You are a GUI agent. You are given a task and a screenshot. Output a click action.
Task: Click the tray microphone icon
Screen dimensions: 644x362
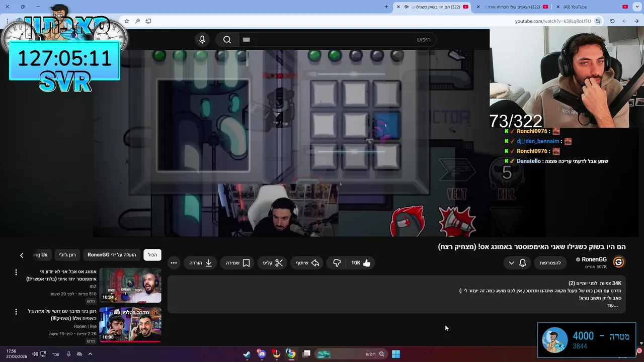(68, 354)
